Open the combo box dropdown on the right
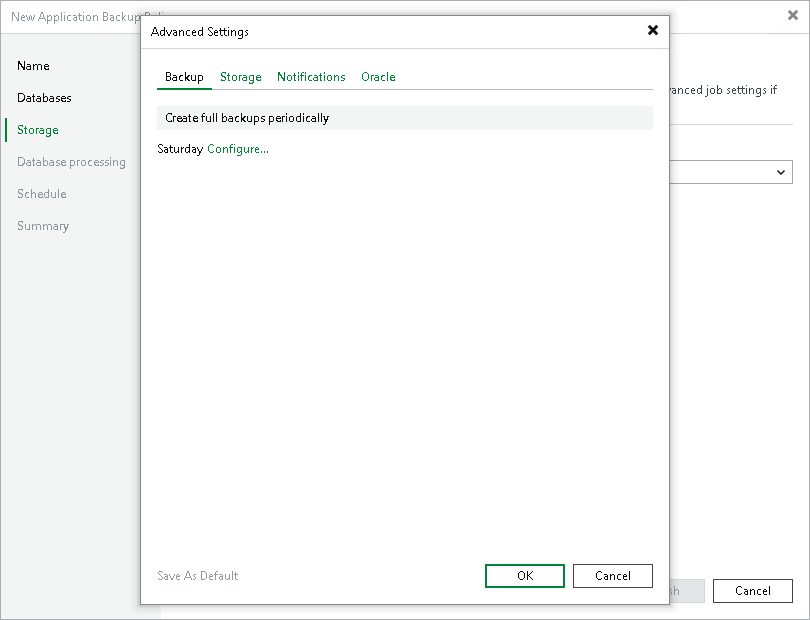 (x=780, y=172)
